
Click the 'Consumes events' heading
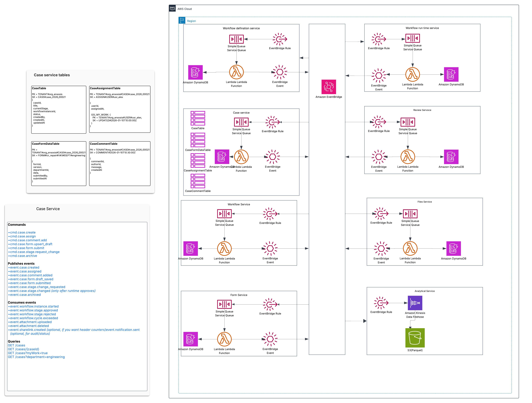click(22, 302)
